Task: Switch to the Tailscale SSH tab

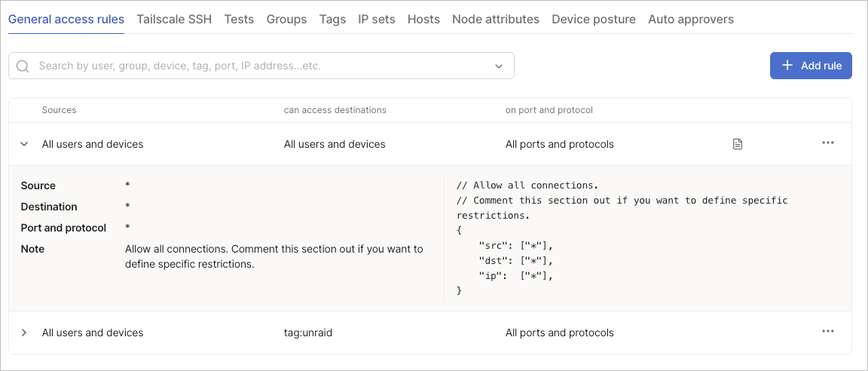Action: (x=174, y=20)
